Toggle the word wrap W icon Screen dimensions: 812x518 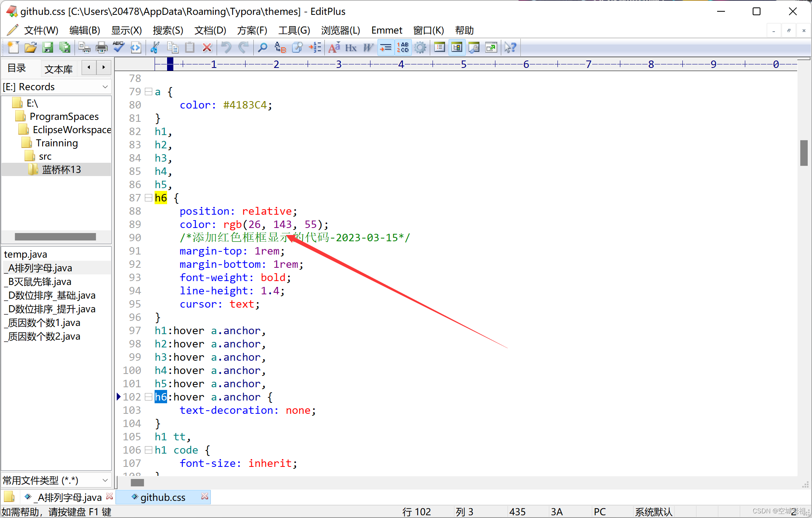click(x=368, y=48)
